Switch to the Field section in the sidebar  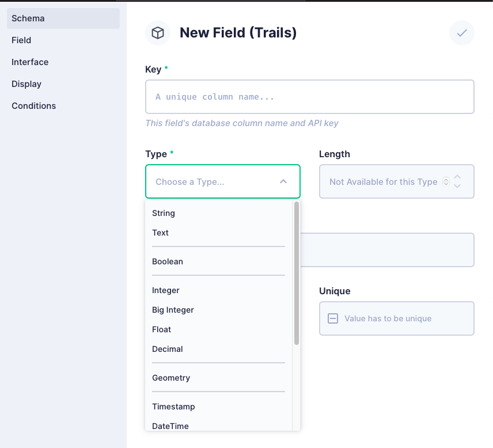pyautogui.click(x=21, y=40)
